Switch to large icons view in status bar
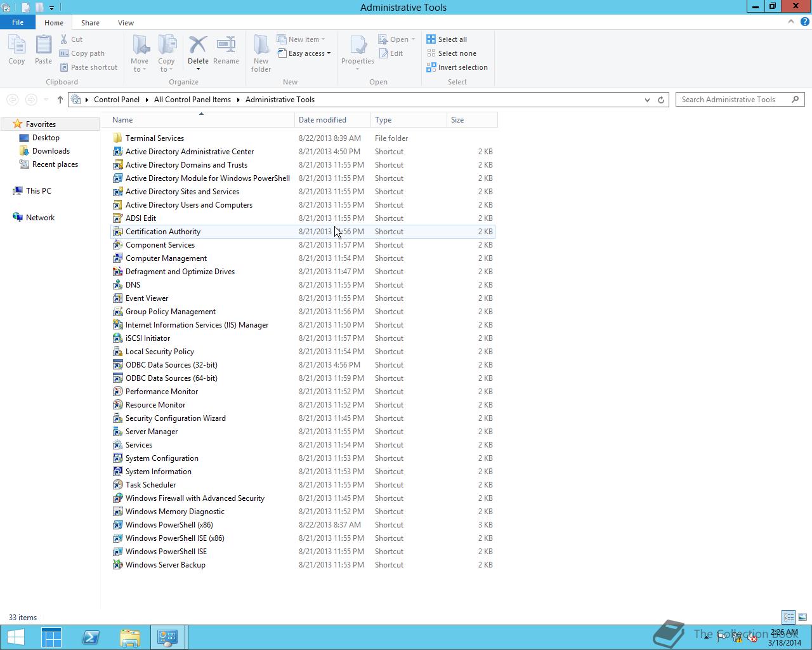The width and height of the screenshot is (812, 650). [802, 617]
